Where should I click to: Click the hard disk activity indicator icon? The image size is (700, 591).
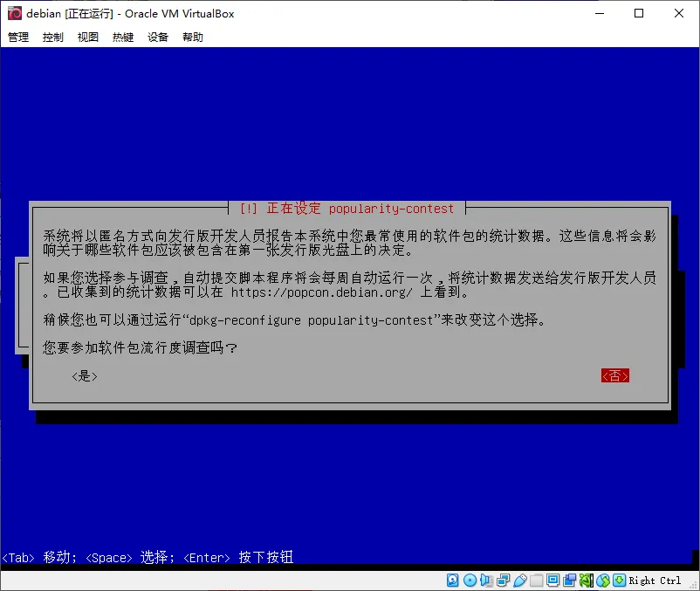pyautogui.click(x=453, y=581)
